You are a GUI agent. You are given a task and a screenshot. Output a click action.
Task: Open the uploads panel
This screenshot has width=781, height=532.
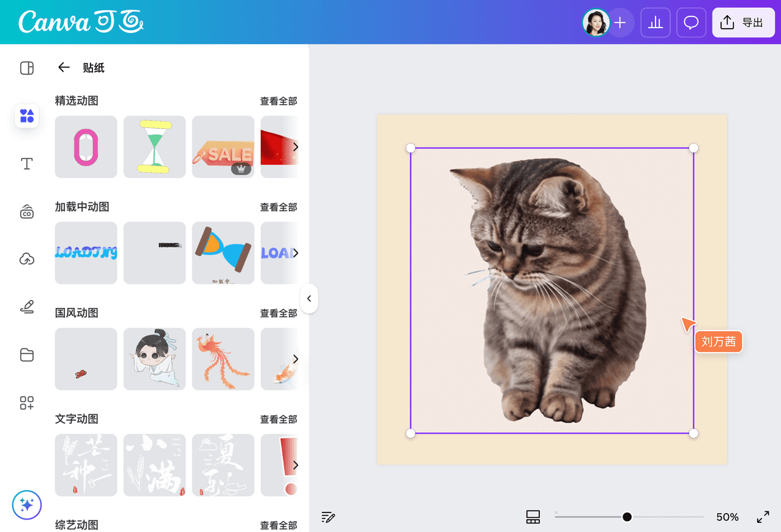click(26, 259)
